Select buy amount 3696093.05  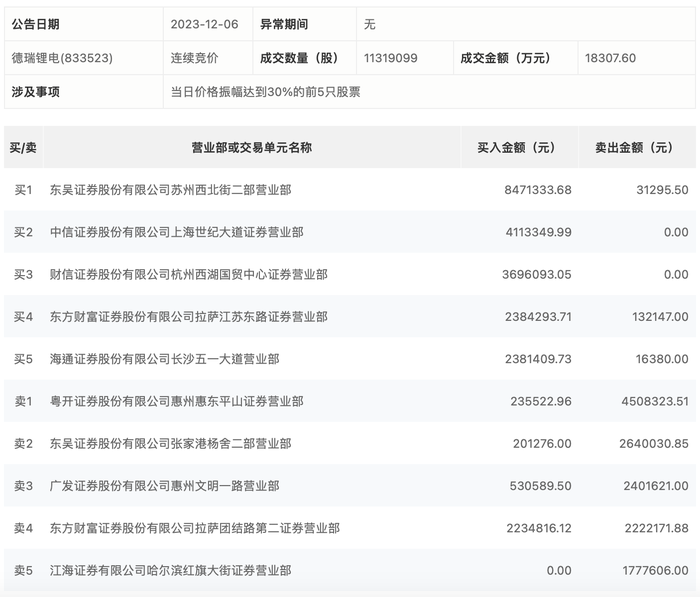[x=537, y=274]
